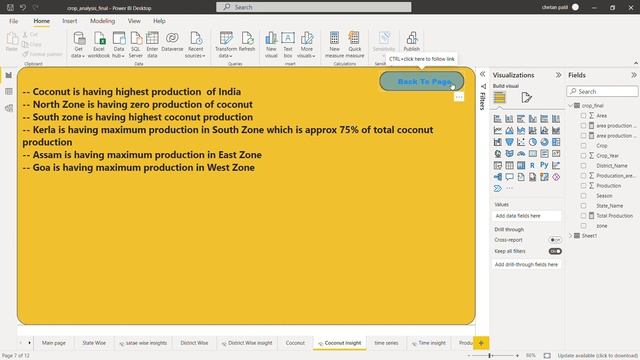The width and height of the screenshot is (640, 360).
Task: Open the Help ribbon tab
Action: click(x=159, y=21)
